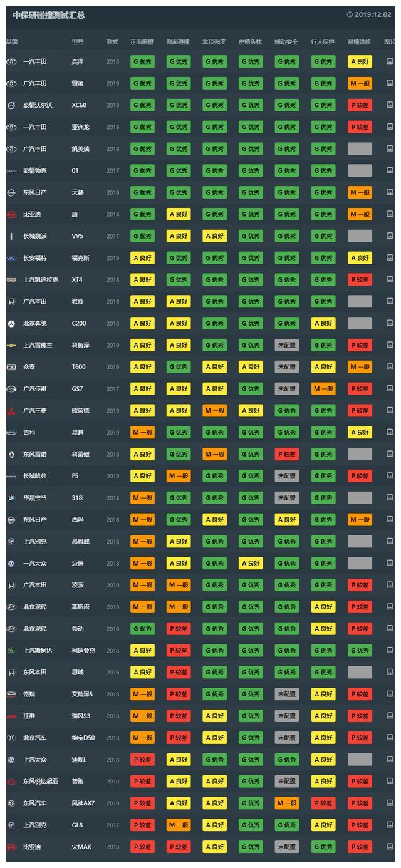Click the green G 优秀 repair badge for 柯迪亚克
This screenshot has width=401, height=868.
pyautogui.click(x=360, y=651)
